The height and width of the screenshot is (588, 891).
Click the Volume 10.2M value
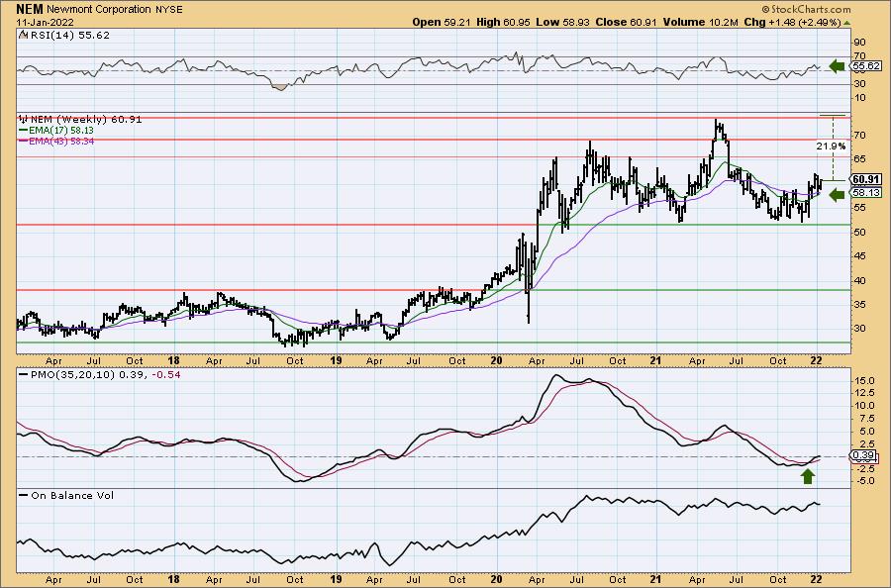(x=700, y=22)
